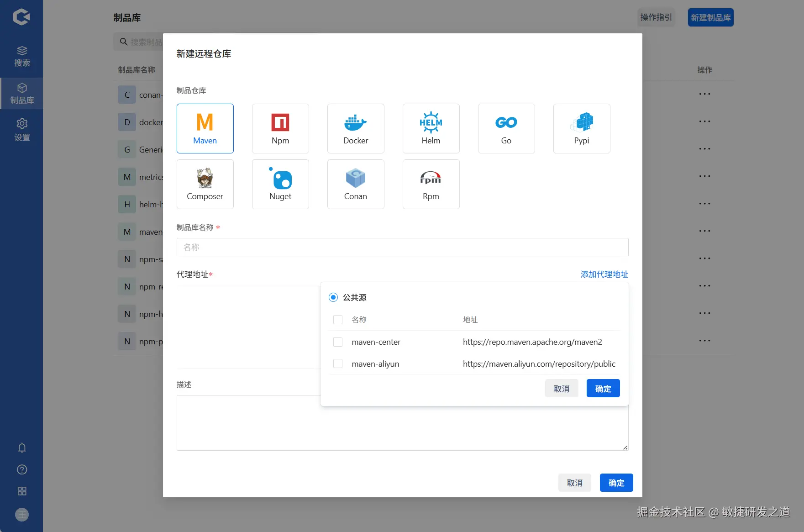Click the CODING logo in the sidebar
This screenshot has height=532, width=804.
[21, 17]
